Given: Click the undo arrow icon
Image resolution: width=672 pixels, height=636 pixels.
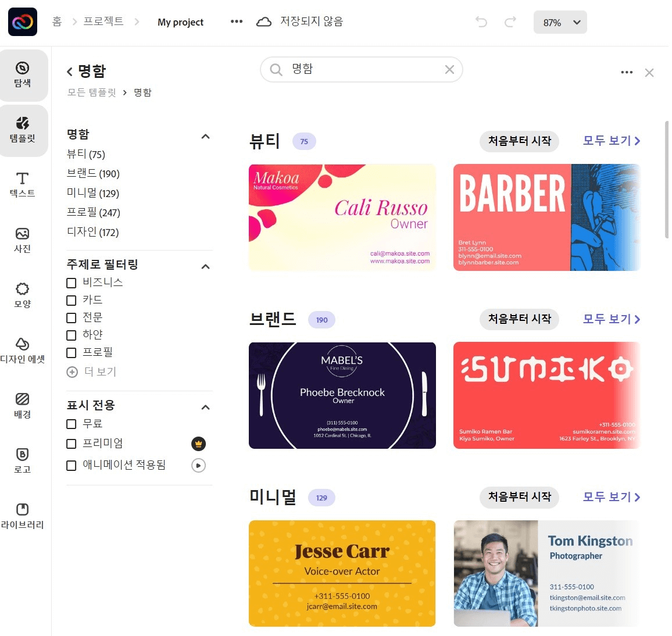Looking at the screenshot, I should tap(481, 22).
